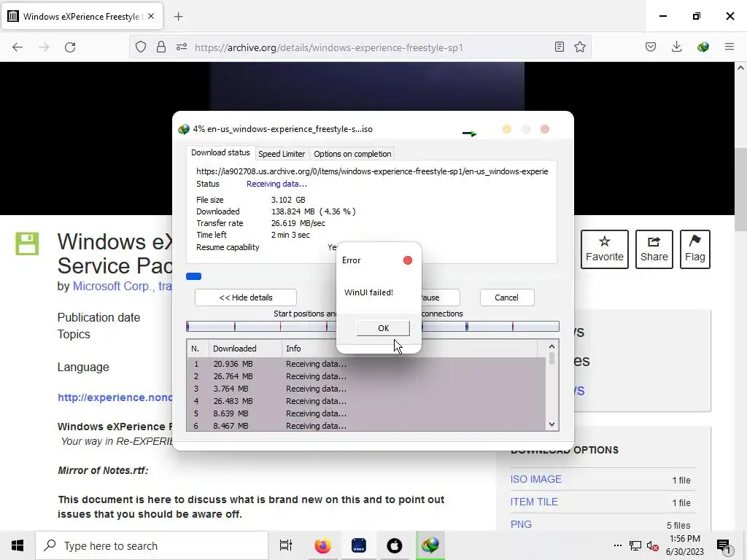
Task: Click the N. column header
Action: coord(198,349)
